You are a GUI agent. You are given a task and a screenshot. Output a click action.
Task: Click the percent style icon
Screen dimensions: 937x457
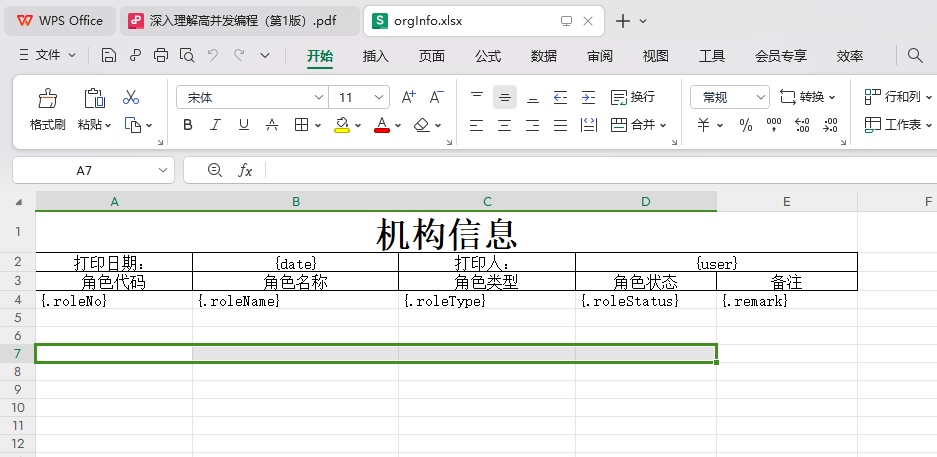[745, 125]
